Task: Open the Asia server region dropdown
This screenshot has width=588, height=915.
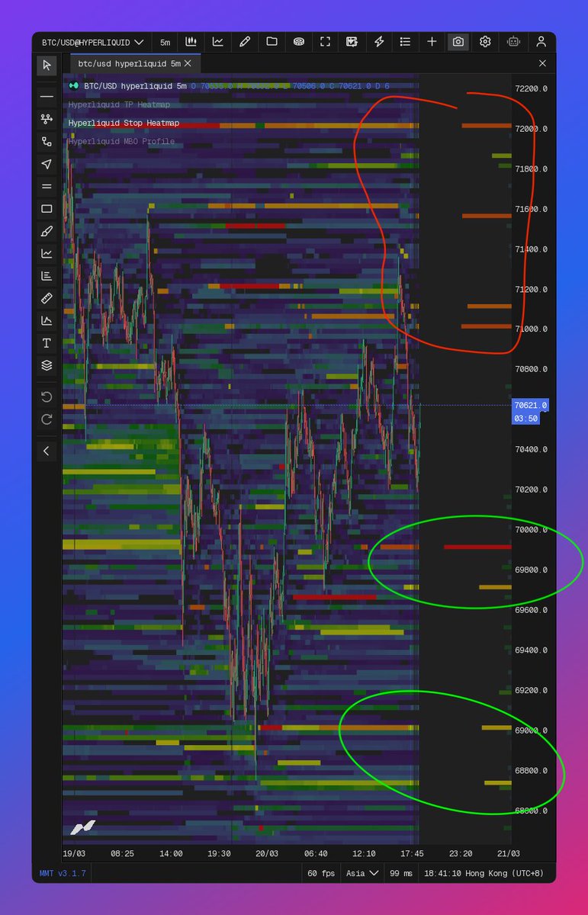Action: tap(361, 873)
